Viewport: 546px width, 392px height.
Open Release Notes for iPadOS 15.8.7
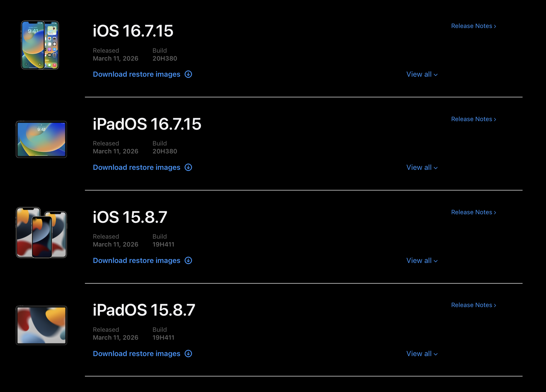click(474, 305)
